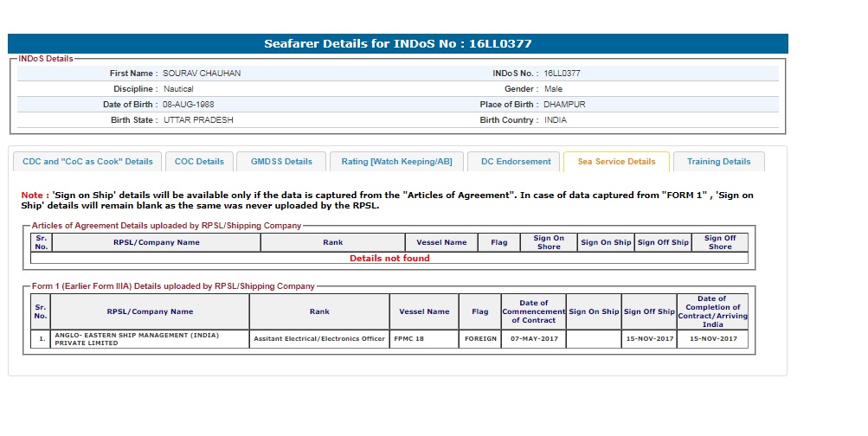Go to the DC Endorsement tab
The width and height of the screenshot is (868, 436).
(x=515, y=162)
